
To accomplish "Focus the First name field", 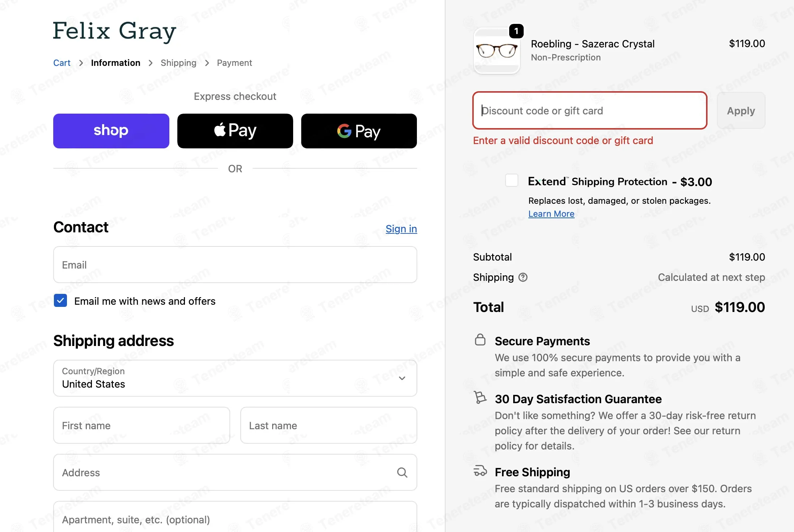I will (142, 425).
